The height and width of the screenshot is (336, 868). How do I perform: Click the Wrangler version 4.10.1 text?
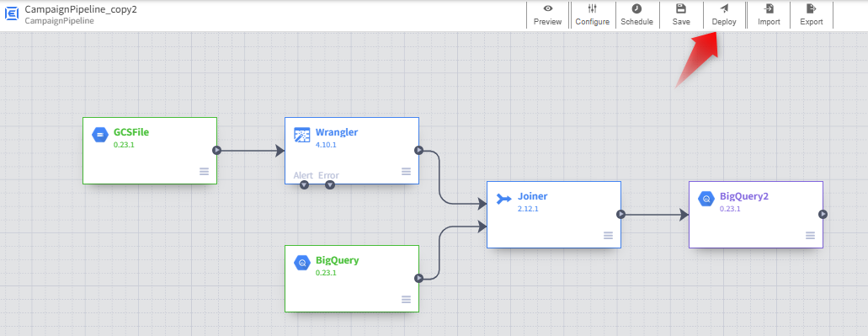tap(326, 145)
